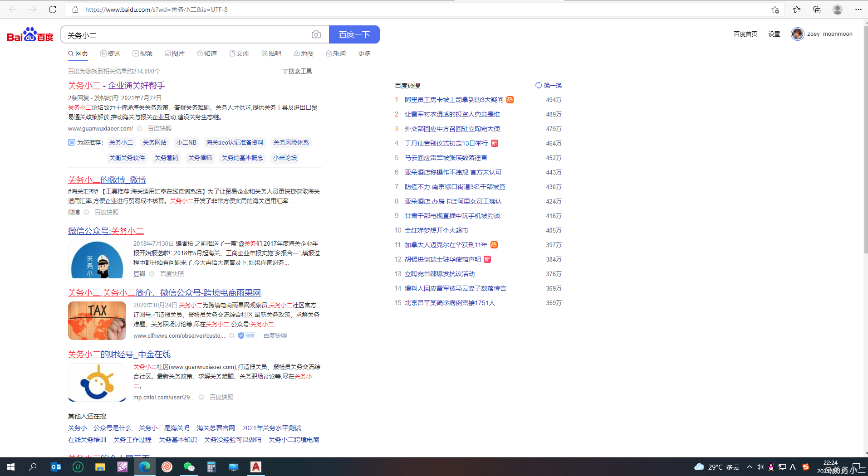Open browser settings and more menu

click(858, 10)
